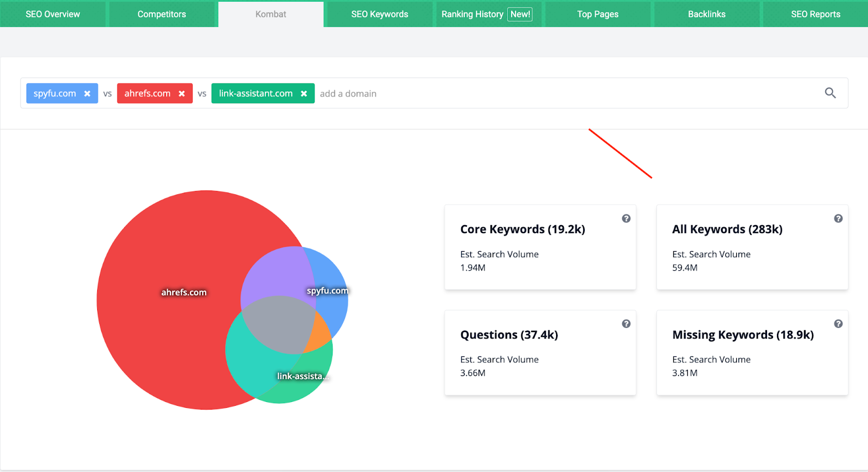Viewport: 868px width, 472px height.
Task: Click the ahrefs.com label in Venn diagram
Action: tap(184, 292)
